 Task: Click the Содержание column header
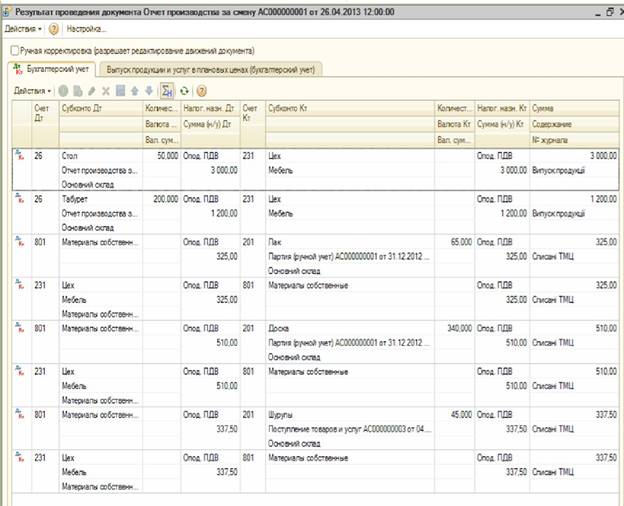(574, 124)
